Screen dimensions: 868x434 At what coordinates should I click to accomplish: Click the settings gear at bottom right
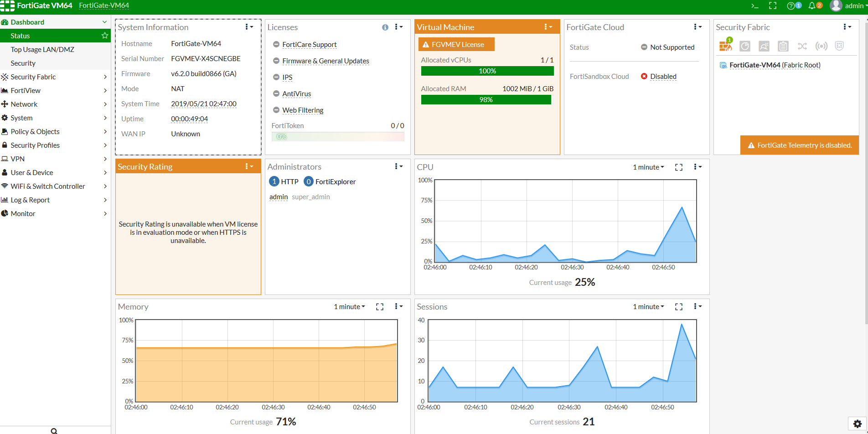857,424
